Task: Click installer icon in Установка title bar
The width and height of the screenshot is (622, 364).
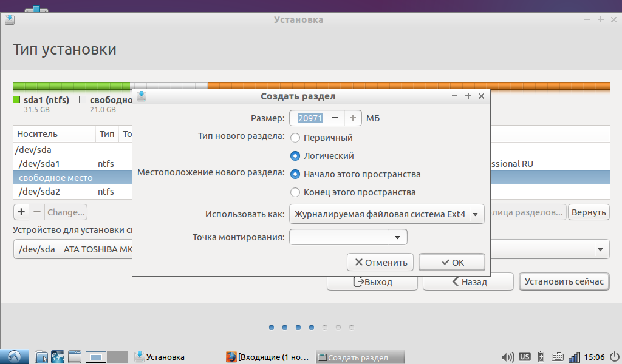Action: tap(10, 19)
